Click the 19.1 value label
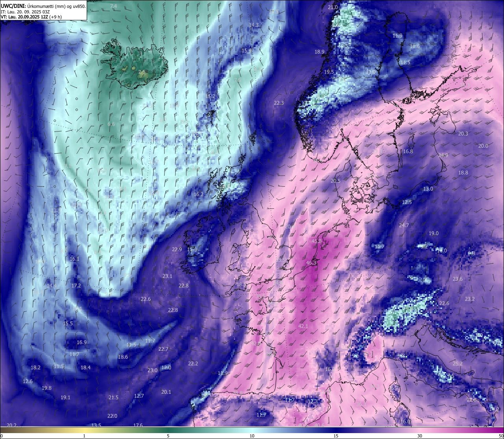Screen dimensions: 504x439 tap(65, 397)
